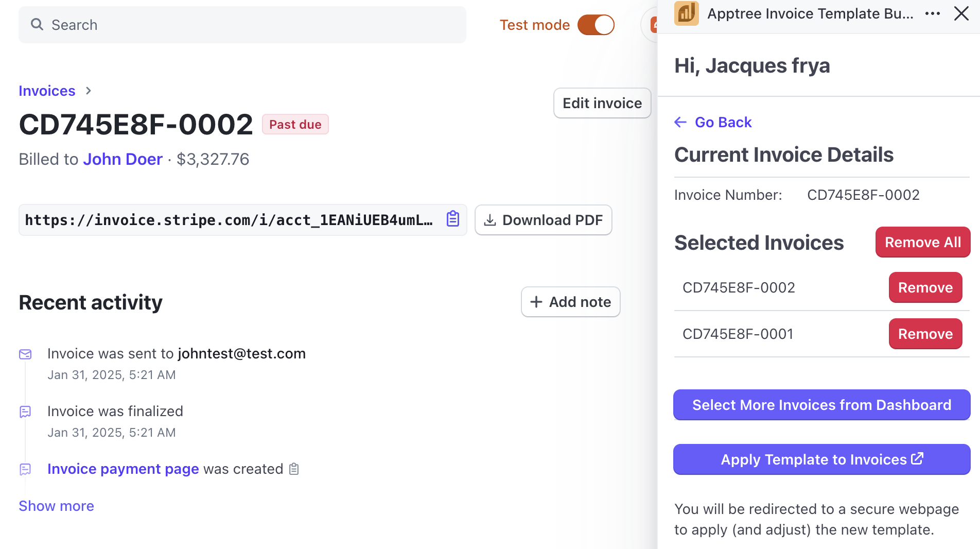Remove invoice CD745E8F-0001 from selection
The image size is (980, 549).
click(925, 334)
